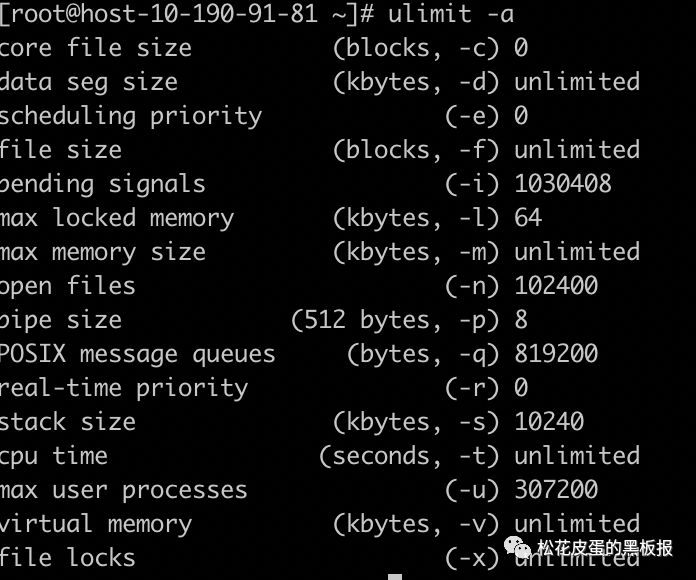Click the 'scheduling priority' line
Viewport: 696px width, 580px height.
[x=130, y=116]
